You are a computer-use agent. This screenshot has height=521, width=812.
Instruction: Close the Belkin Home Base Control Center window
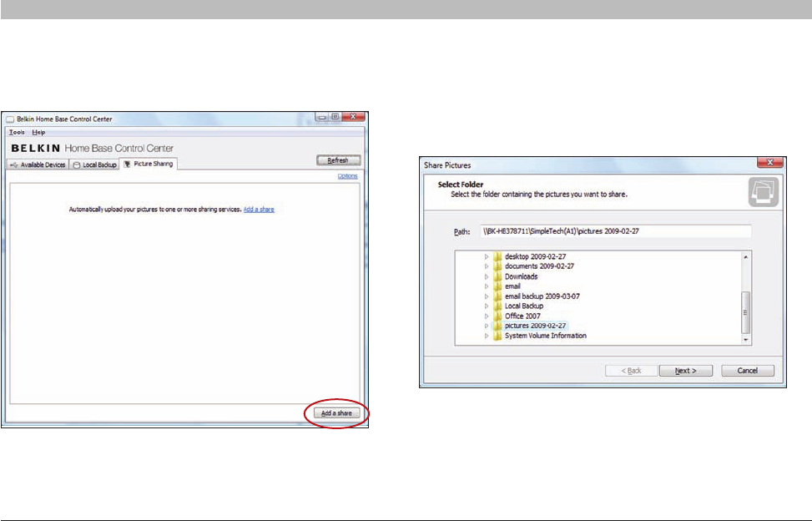[353, 117]
